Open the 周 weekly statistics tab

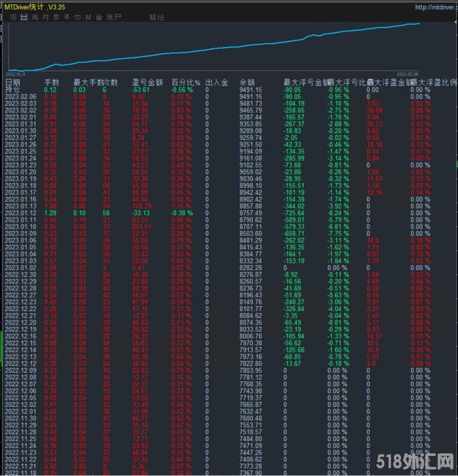35,18
